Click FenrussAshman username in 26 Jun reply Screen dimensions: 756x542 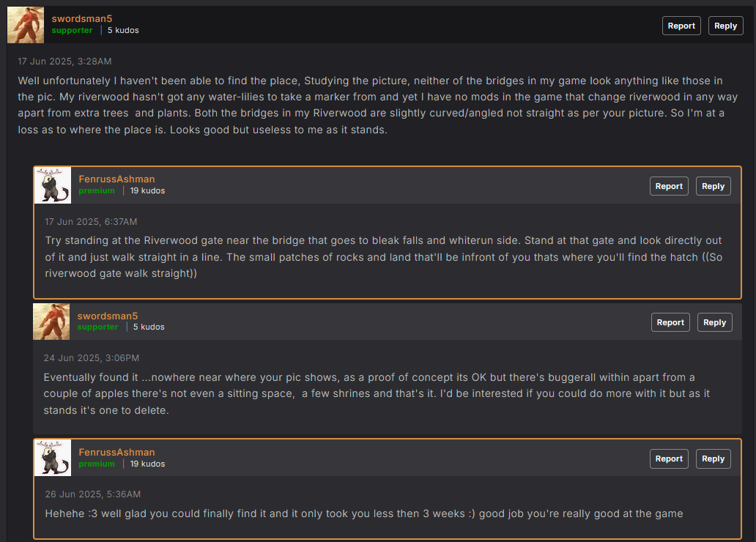coord(116,453)
